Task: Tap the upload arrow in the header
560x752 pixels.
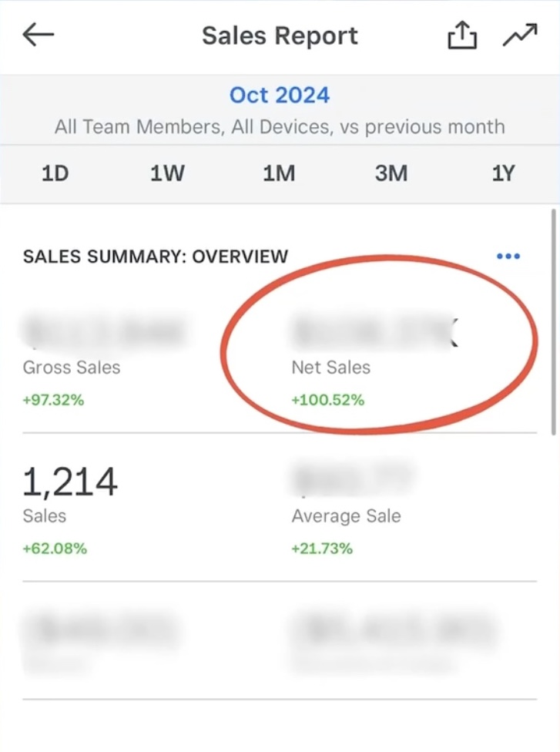Action: [461, 34]
